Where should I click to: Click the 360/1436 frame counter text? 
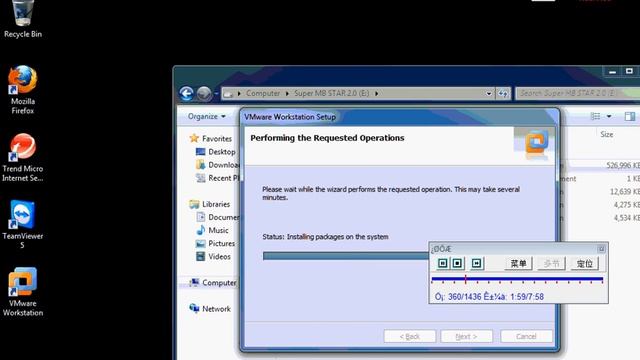pyautogui.click(x=464, y=297)
